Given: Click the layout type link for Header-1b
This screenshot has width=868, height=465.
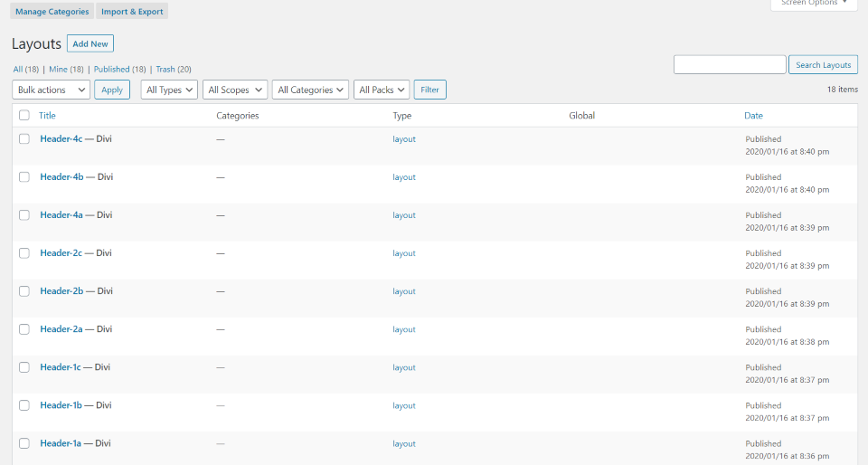Looking at the screenshot, I should (x=404, y=406).
